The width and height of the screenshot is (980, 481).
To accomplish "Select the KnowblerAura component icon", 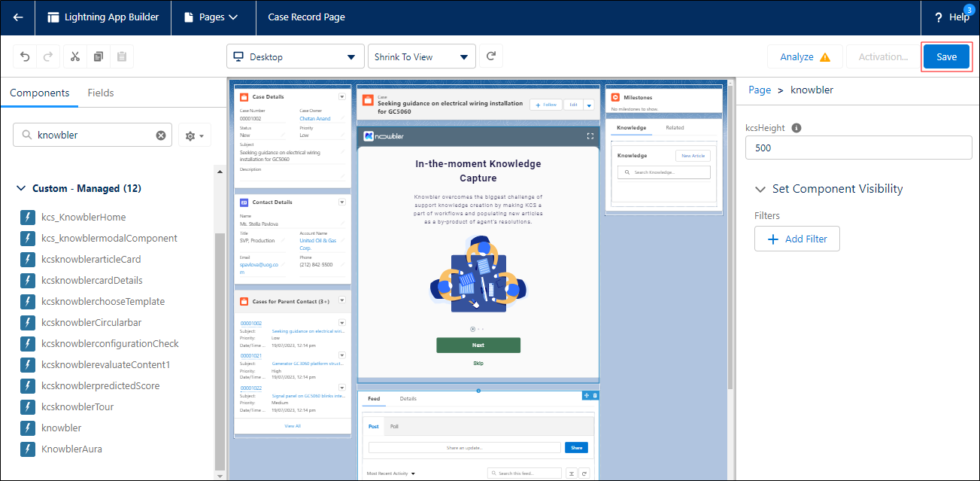I will 28,449.
